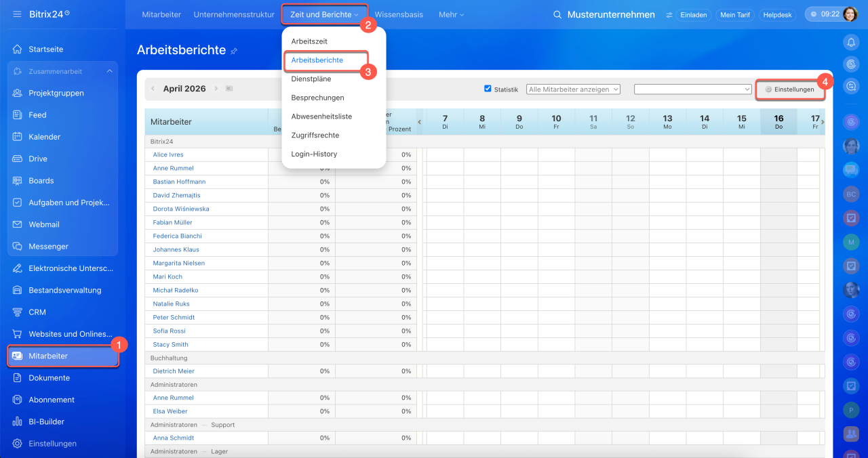868x458 pixels.
Task: Uncheck the Statistik checkbox
Action: click(x=488, y=89)
